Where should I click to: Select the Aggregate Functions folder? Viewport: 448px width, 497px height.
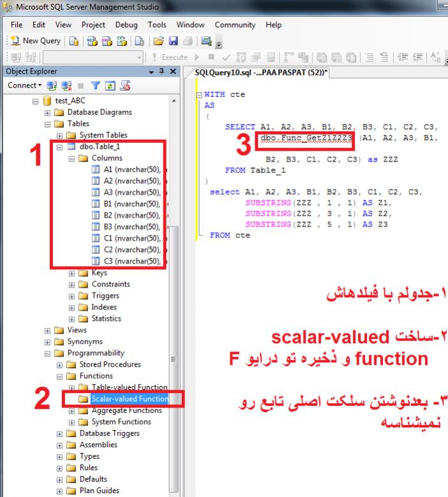(x=120, y=410)
